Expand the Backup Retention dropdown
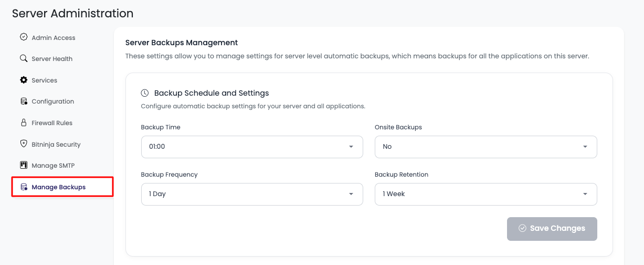 click(x=485, y=194)
